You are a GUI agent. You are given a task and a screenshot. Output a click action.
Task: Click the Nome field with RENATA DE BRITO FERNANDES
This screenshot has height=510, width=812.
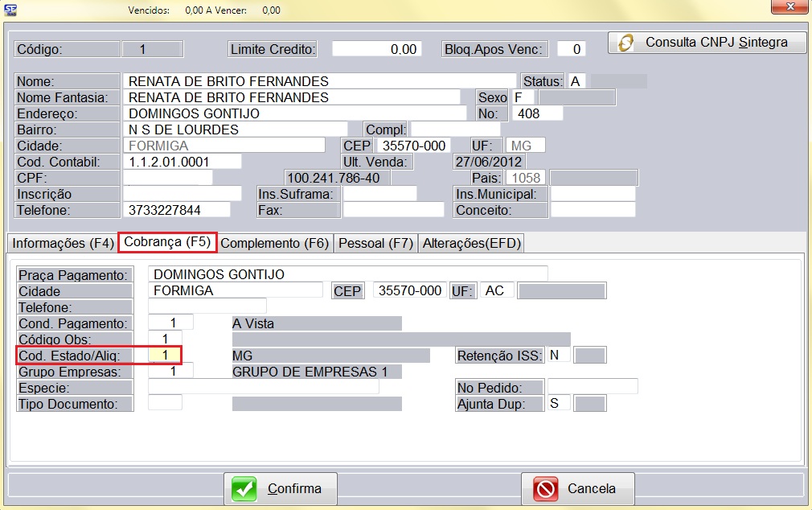[x=319, y=81]
